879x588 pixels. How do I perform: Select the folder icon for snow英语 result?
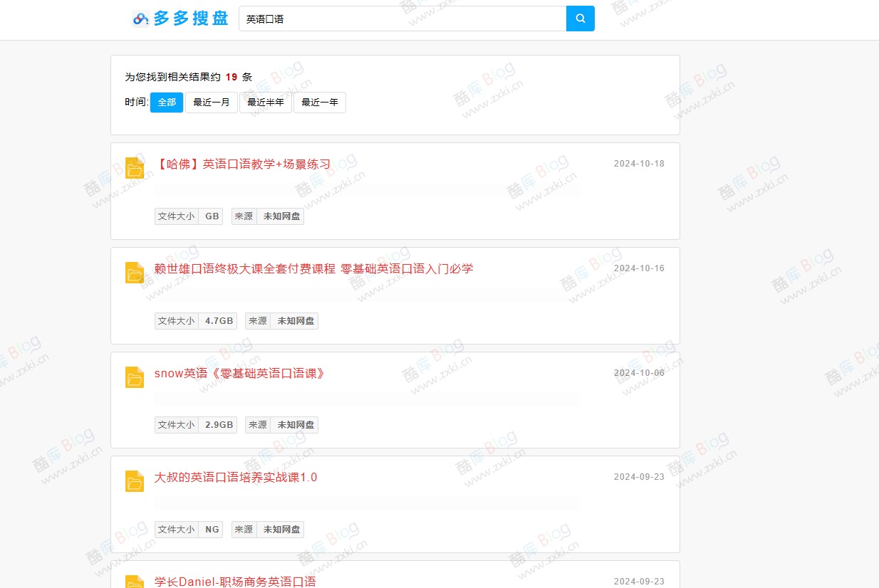[135, 377]
